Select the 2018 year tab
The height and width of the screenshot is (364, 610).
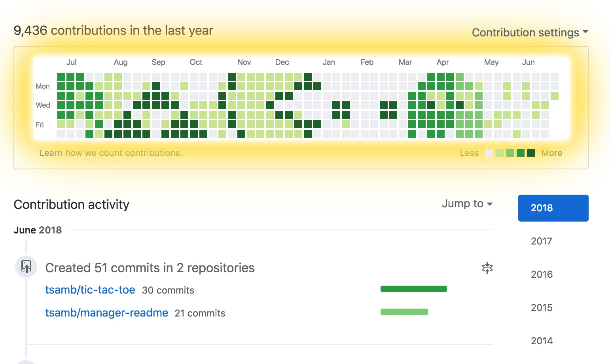[x=553, y=208]
